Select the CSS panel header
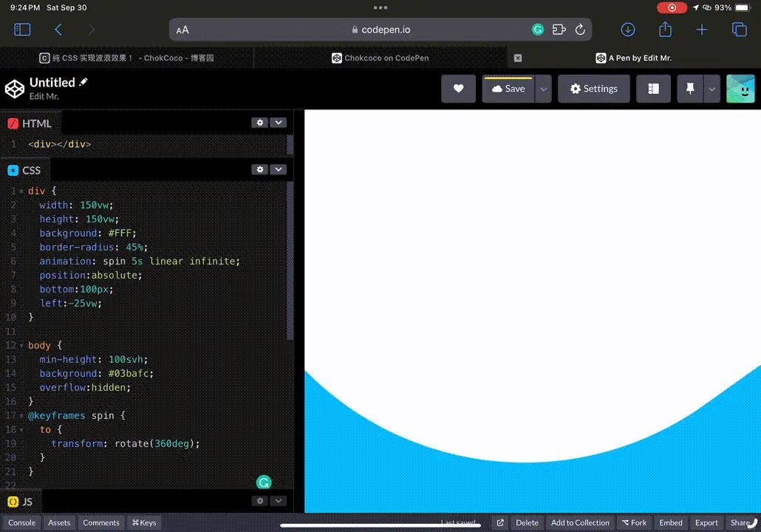The height and width of the screenshot is (532, 761). [x=24, y=171]
